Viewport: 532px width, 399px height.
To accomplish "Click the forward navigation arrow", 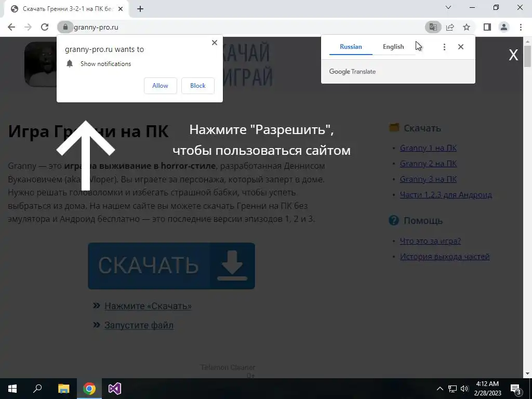I will point(28,27).
